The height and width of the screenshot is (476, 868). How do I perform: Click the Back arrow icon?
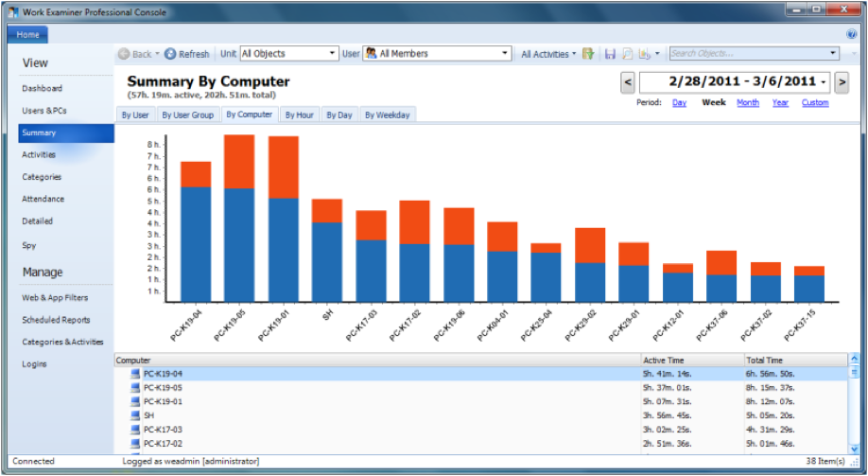[x=123, y=54]
